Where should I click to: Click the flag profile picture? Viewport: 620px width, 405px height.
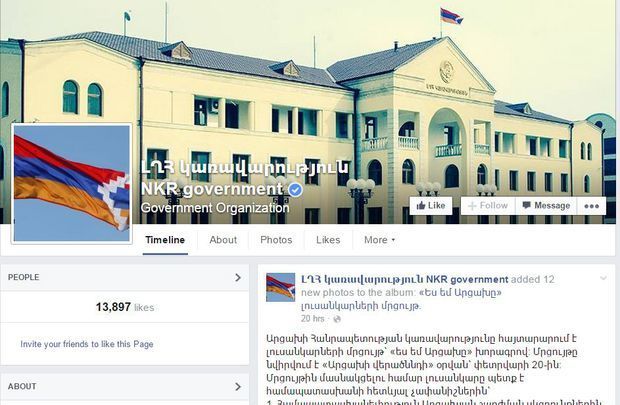coord(72,183)
